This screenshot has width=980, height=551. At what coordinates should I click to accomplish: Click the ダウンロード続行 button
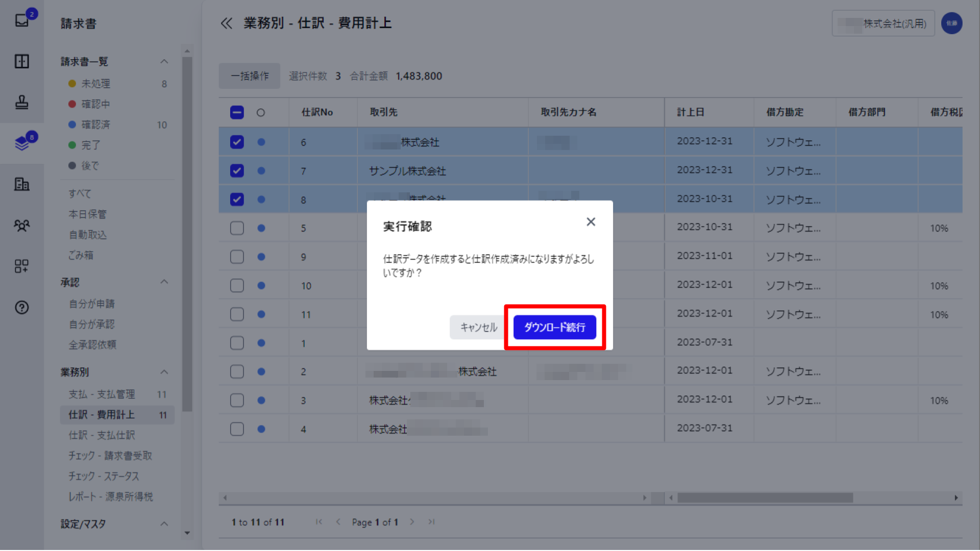(x=555, y=327)
